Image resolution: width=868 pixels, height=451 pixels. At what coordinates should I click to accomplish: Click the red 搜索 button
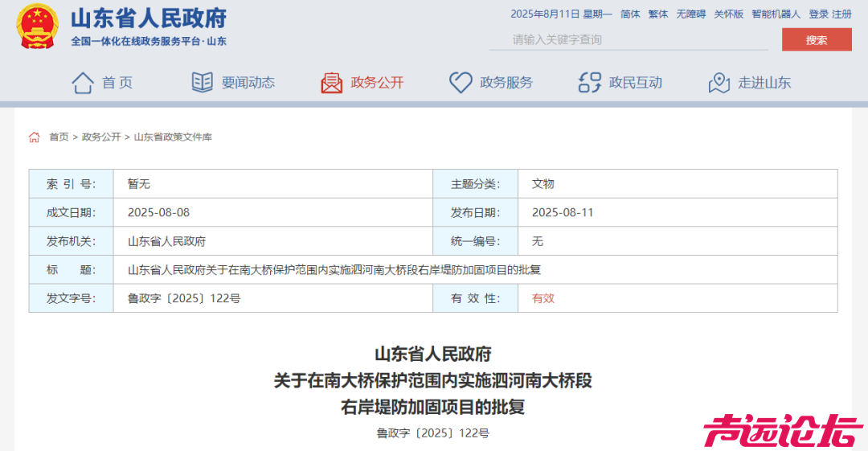pyautogui.click(x=817, y=40)
